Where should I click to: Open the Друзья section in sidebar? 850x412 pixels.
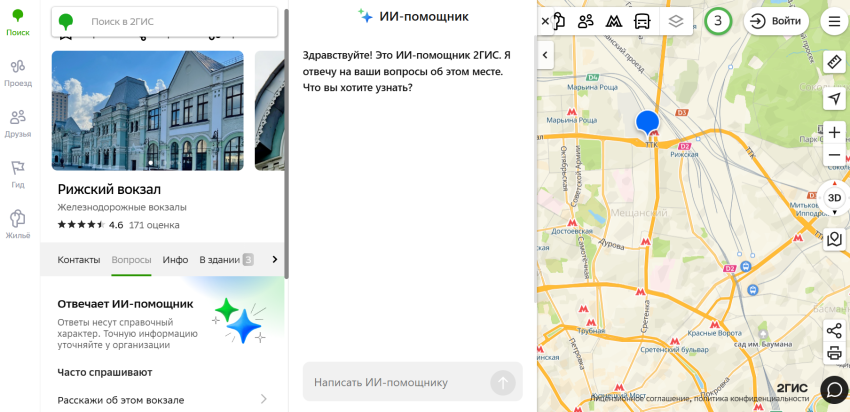coord(18,123)
